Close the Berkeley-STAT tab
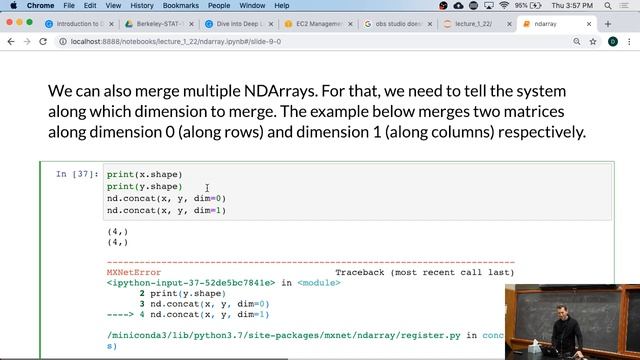 click(x=191, y=24)
